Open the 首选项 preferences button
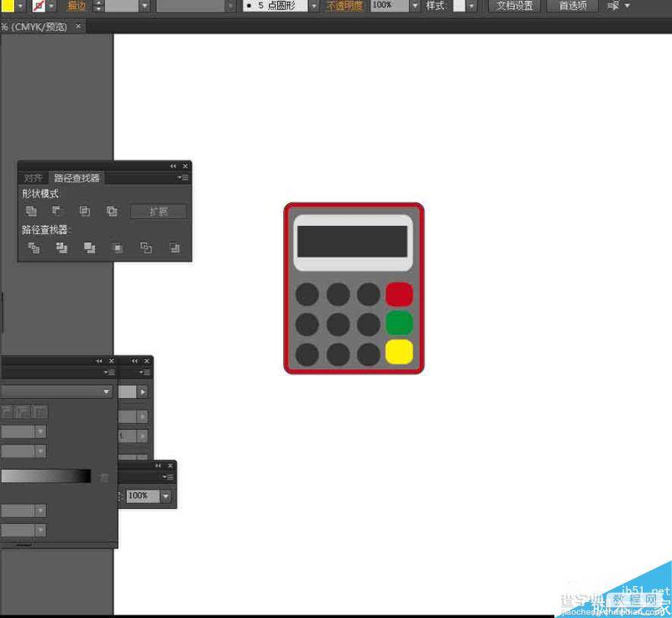672x618 pixels. [x=573, y=6]
